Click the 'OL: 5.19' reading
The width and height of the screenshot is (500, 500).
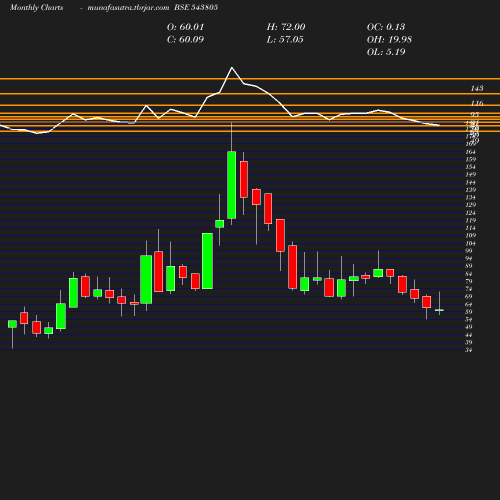click(x=386, y=52)
